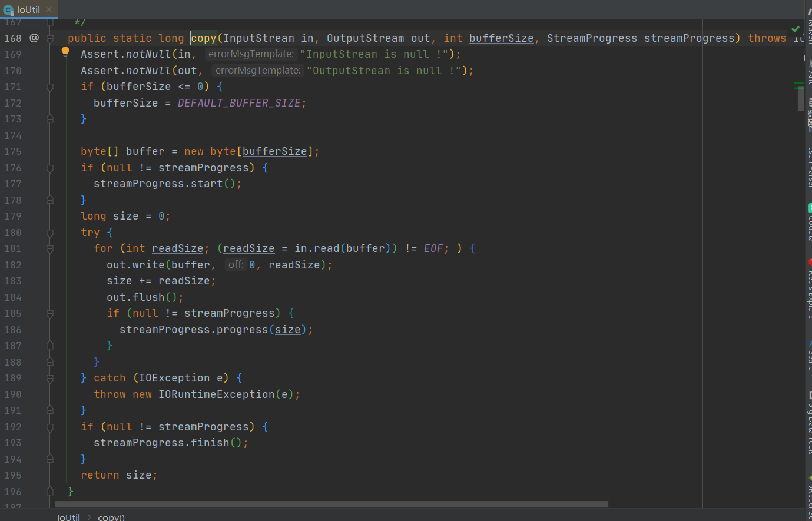Viewport: 812px width, 521px height.
Task: Open the Json Parser tool window tab
Action: pos(809,167)
